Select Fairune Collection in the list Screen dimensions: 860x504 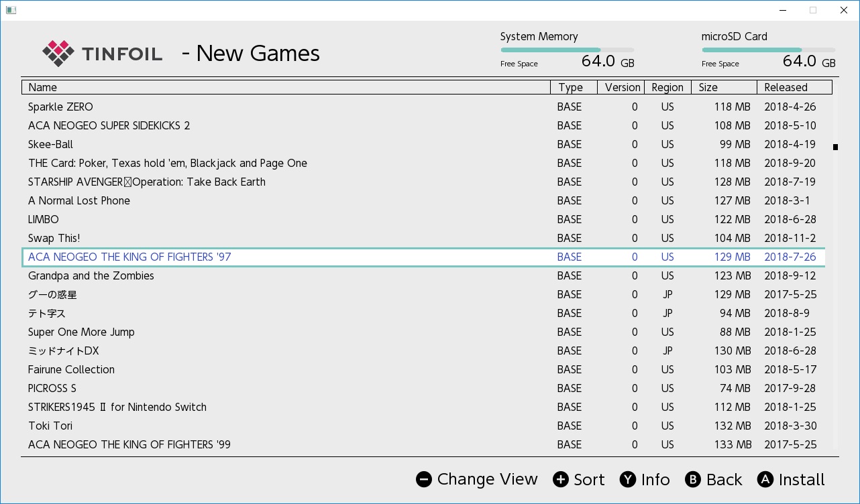[424, 369]
